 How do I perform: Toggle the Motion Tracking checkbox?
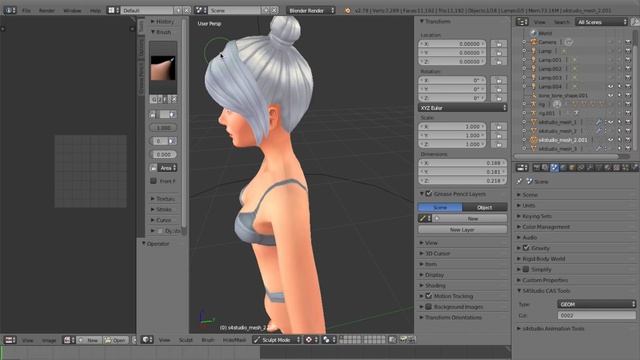point(429,296)
